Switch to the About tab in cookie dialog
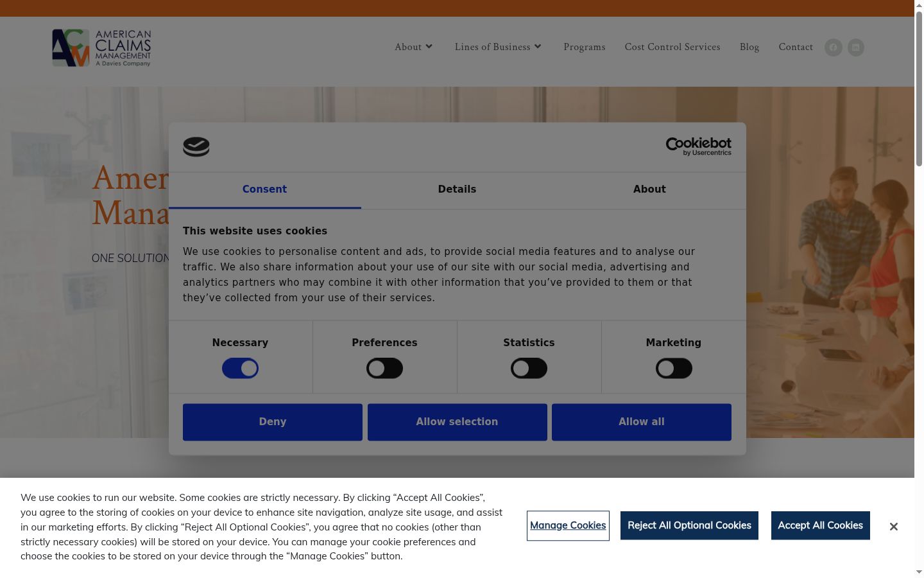This screenshot has width=924, height=578. [649, 190]
